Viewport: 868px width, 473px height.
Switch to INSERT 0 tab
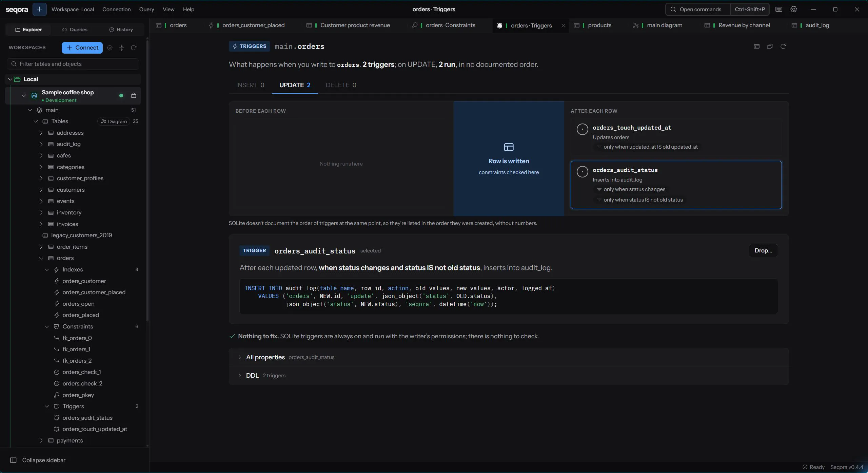250,85
